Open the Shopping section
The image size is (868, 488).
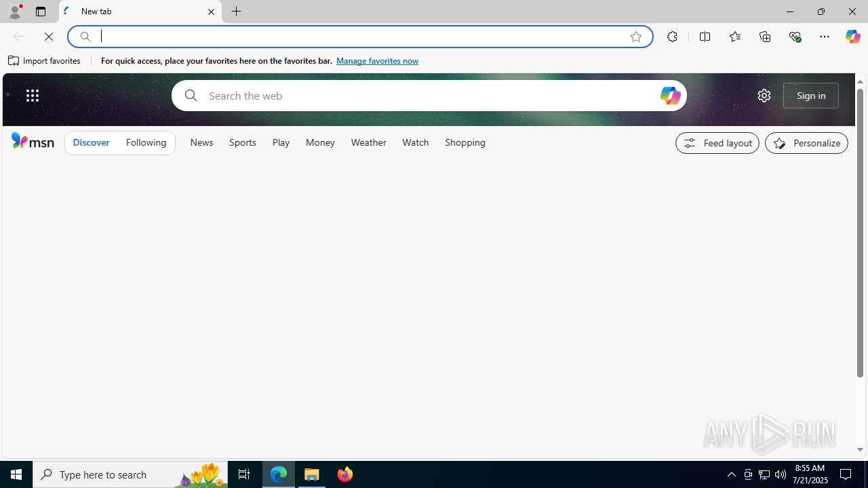(465, 143)
